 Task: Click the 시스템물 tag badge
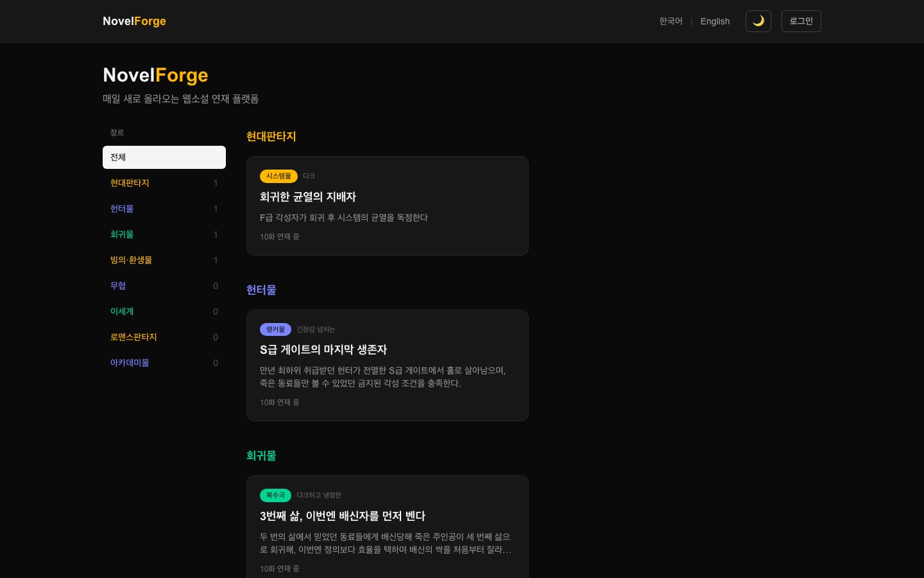278,176
